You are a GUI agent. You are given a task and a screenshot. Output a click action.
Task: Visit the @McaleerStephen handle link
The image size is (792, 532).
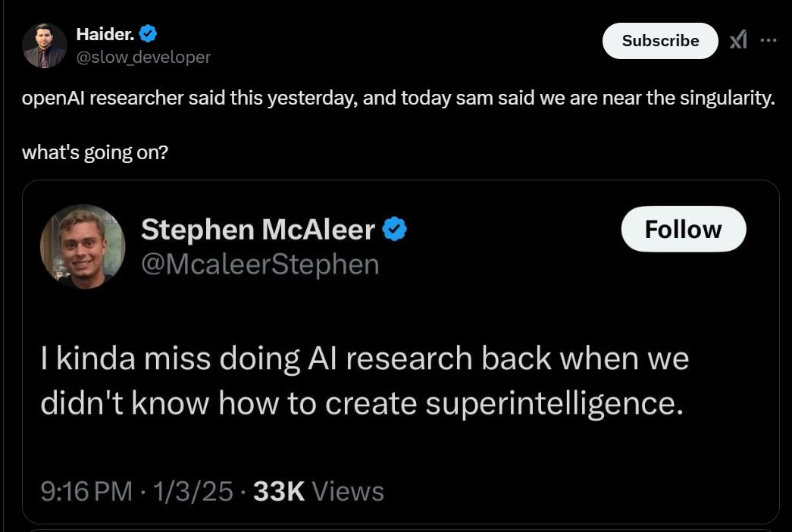260,264
